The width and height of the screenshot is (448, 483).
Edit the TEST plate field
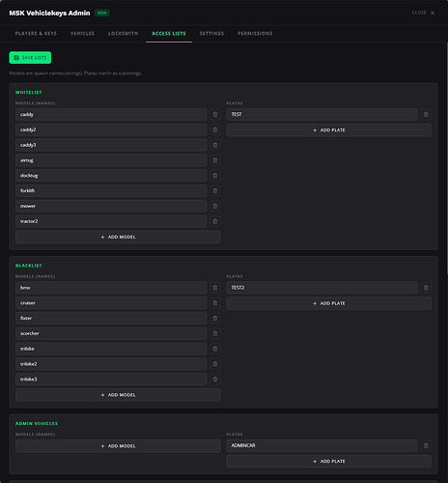(x=322, y=115)
